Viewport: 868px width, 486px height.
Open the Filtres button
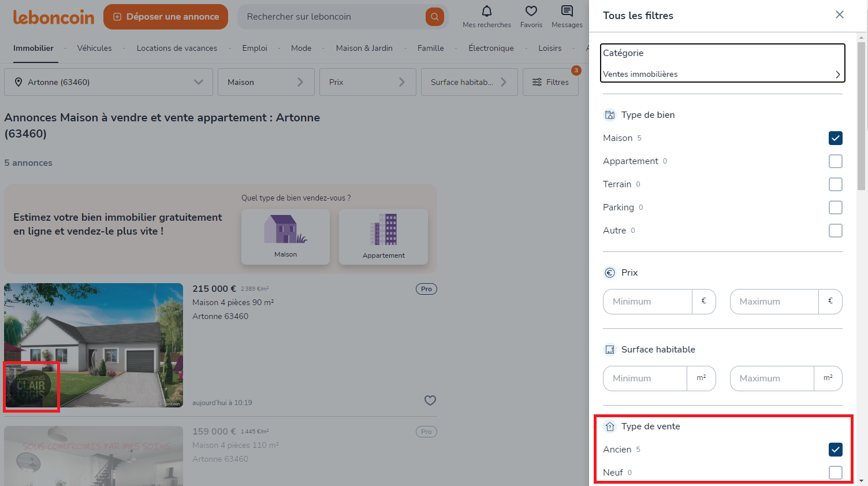click(550, 82)
